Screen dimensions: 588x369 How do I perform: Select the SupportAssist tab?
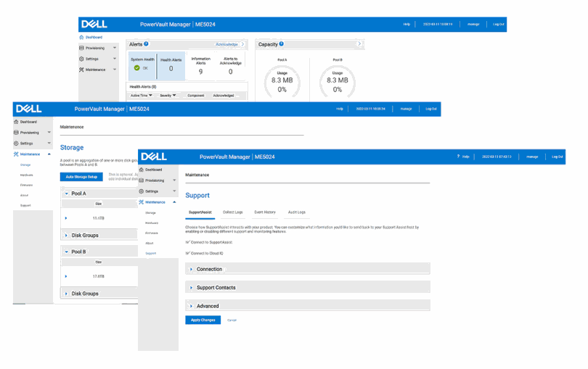click(200, 212)
